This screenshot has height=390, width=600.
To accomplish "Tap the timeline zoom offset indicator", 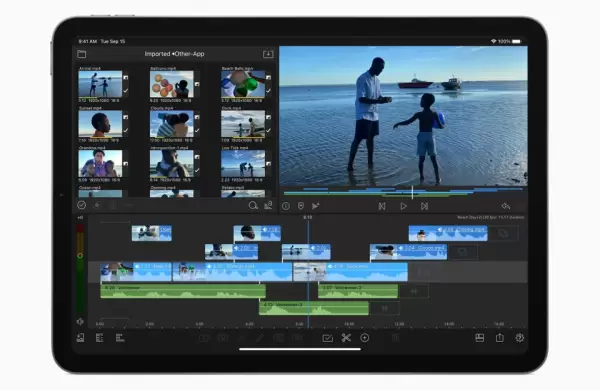I will click(80, 218).
